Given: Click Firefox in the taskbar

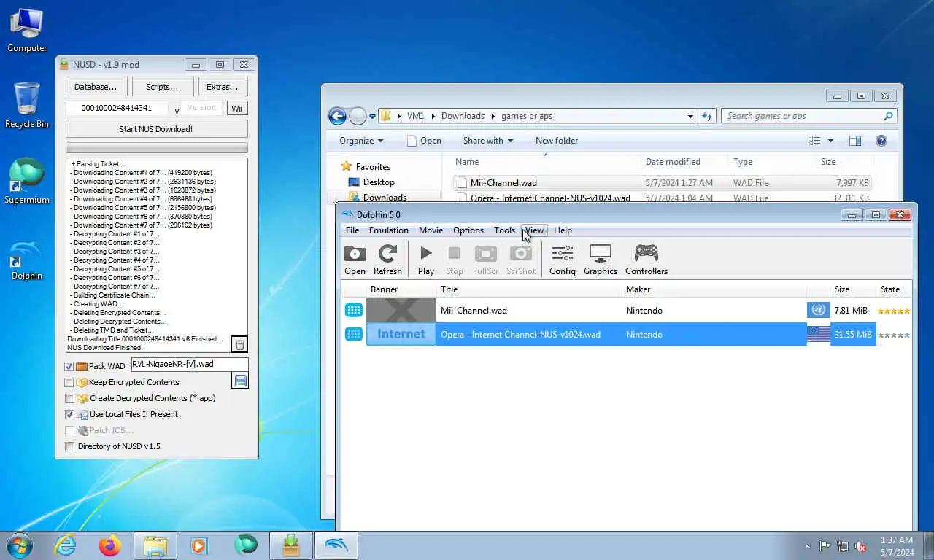Looking at the screenshot, I should [x=110, y=545].
